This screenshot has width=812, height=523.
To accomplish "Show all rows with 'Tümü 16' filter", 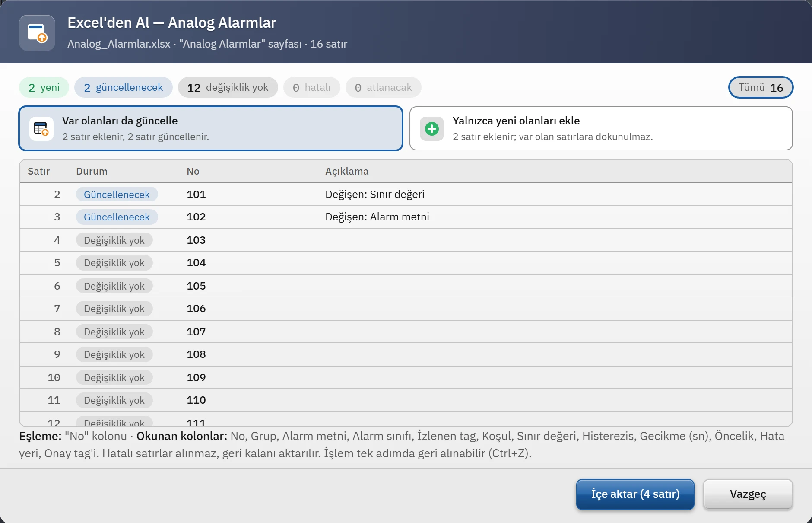I will [x=761, y=87].
